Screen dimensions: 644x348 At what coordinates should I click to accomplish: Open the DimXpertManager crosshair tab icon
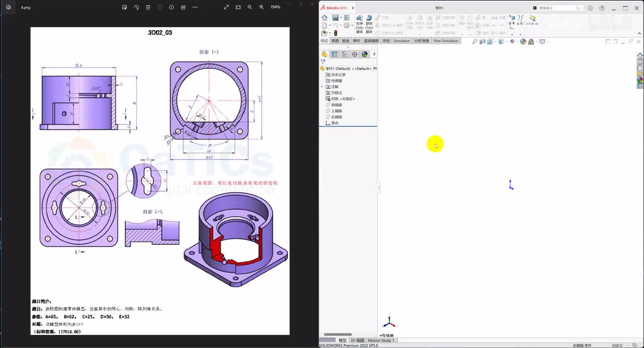coord(355,54)
